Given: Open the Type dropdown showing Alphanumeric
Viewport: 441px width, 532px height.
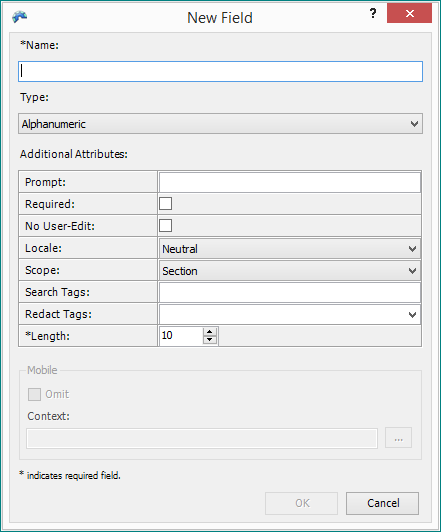Looking at the screenshot, I should point(220,124).
